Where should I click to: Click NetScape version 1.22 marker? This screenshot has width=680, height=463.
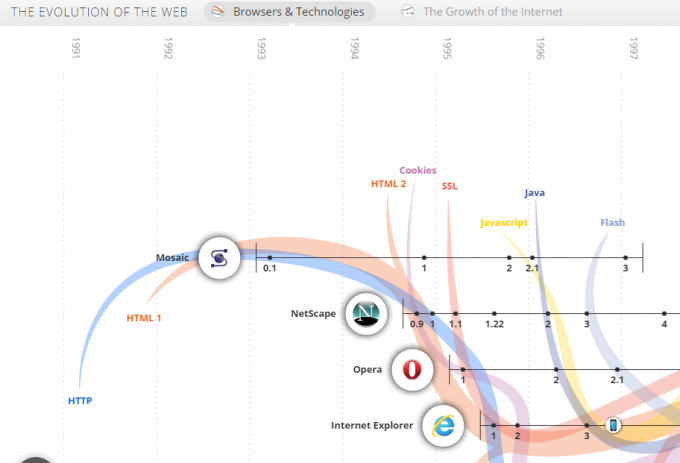tap(494, 313)
